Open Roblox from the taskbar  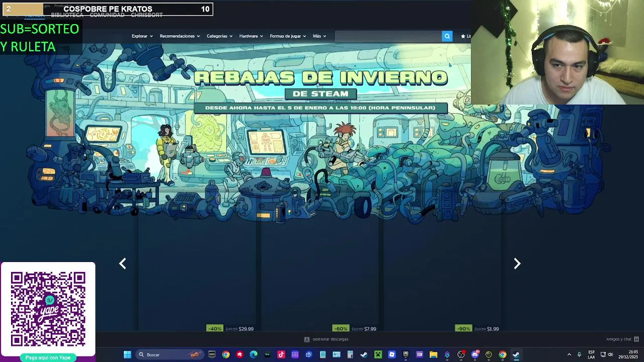(x=392, y=355)
